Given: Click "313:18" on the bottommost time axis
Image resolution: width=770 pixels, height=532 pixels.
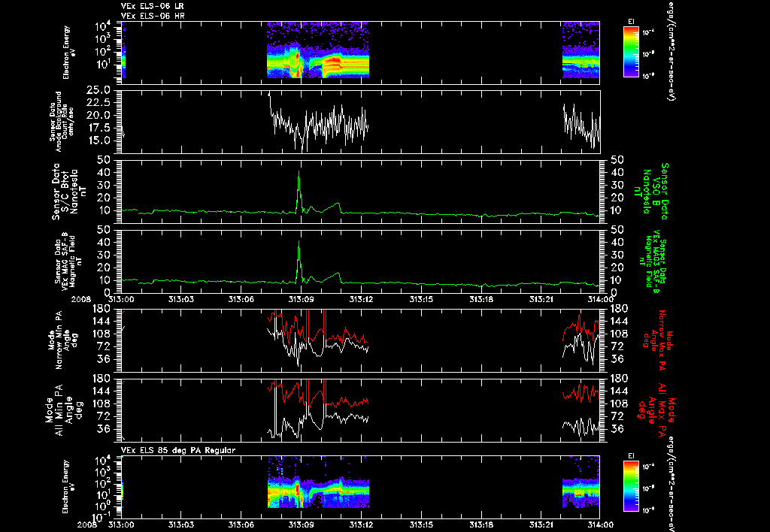Looking at the screenshot, I should [482, 524].
